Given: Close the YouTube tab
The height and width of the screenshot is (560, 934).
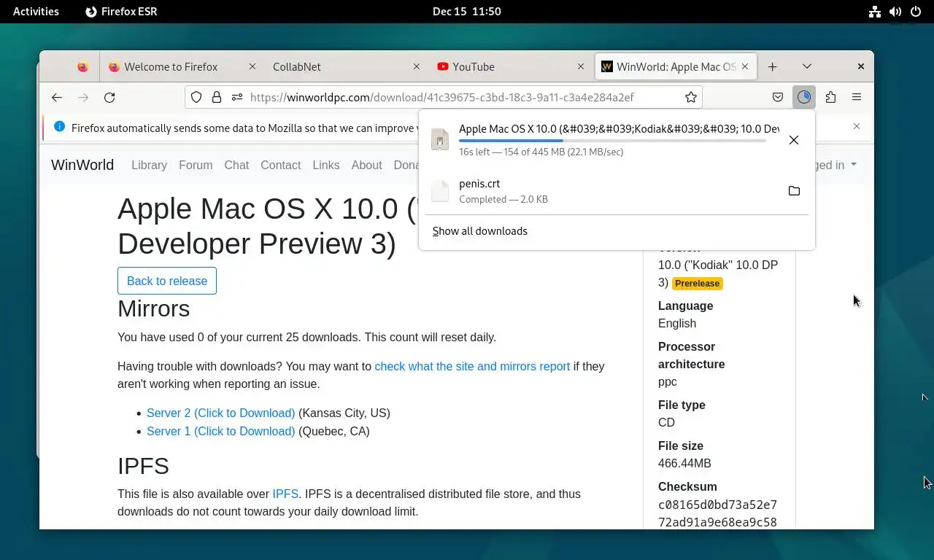Looking at the screenshot, I should tap(581, 66).
